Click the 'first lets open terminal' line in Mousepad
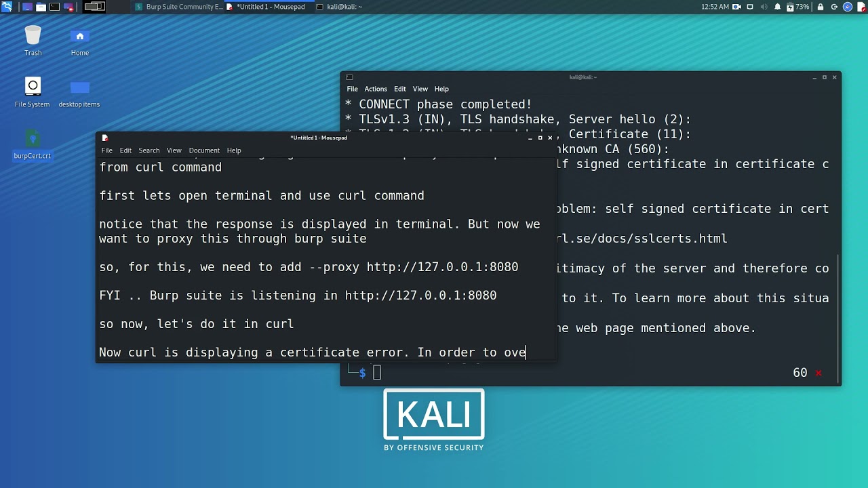868x488 pixels. (x=262, y=196)
